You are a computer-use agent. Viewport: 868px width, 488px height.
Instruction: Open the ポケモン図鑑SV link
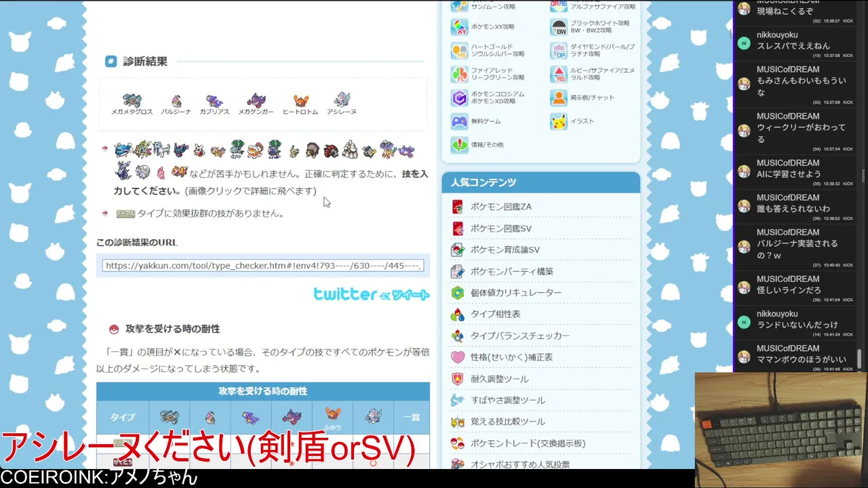(x=501, y=228)
